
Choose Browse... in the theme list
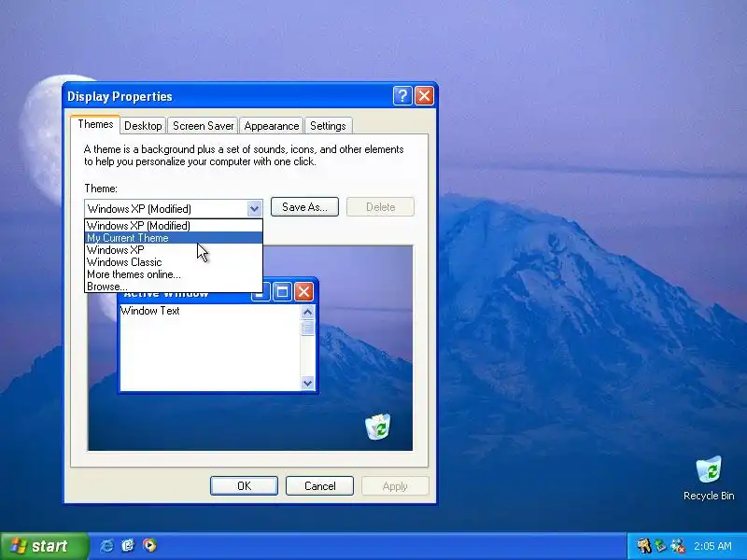[174, 287]
